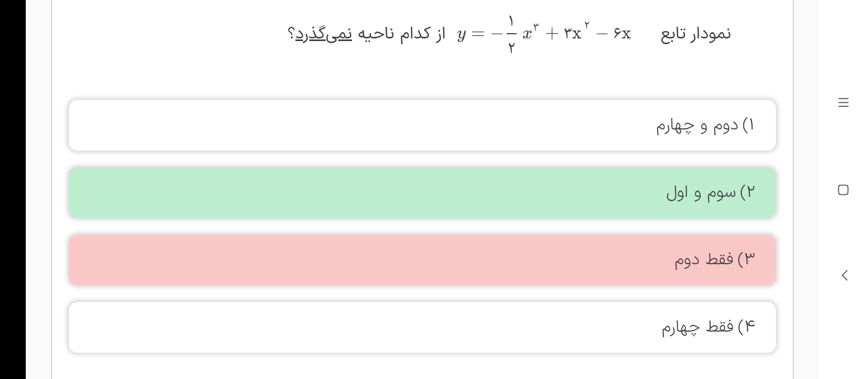
Task: Click the number label "۳)" on red option
Action: point(746,260)
